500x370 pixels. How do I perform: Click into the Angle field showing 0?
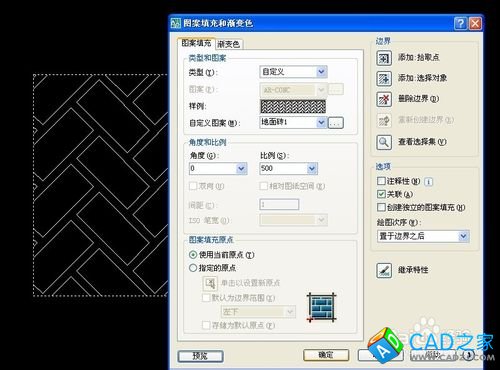coord(213,169)
